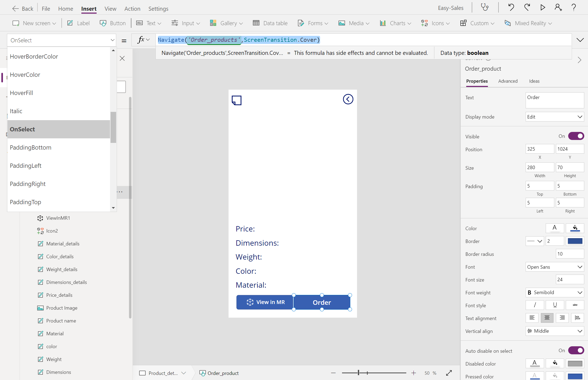Switch to the Advanced tab

click(508, 81)
